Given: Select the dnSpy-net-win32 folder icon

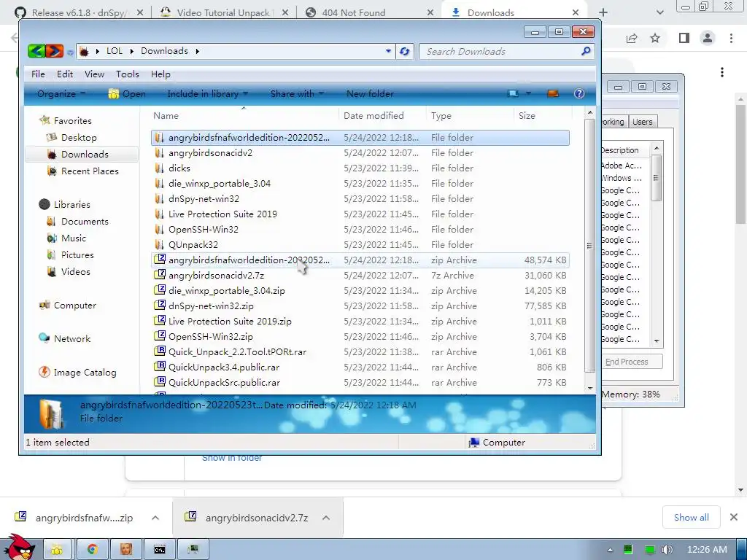Looking at the screenshot, I should click(160, 198).
